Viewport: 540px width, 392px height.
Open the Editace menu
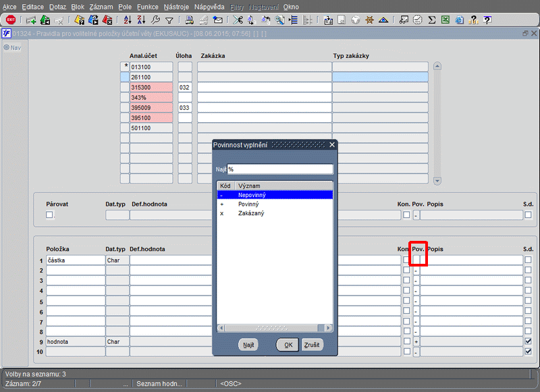click(x=32, y=7)
